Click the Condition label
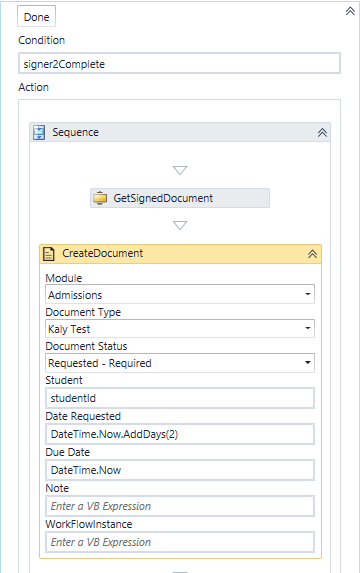Viewport: 361px width, 573px height. click(x=41, y=40)
